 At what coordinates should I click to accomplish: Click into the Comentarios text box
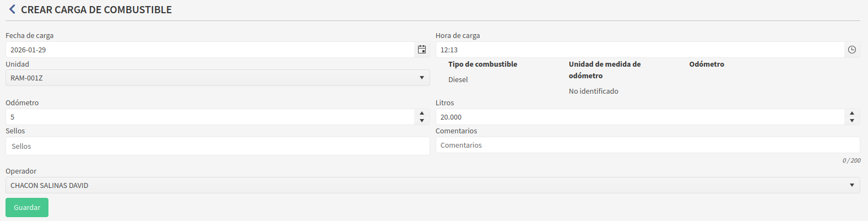pos(648,145)
